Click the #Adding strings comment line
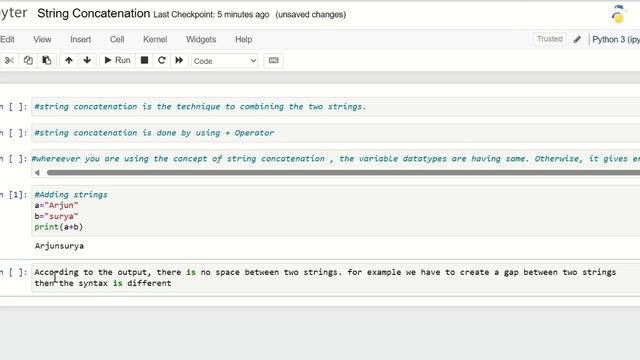 (71, 195)
